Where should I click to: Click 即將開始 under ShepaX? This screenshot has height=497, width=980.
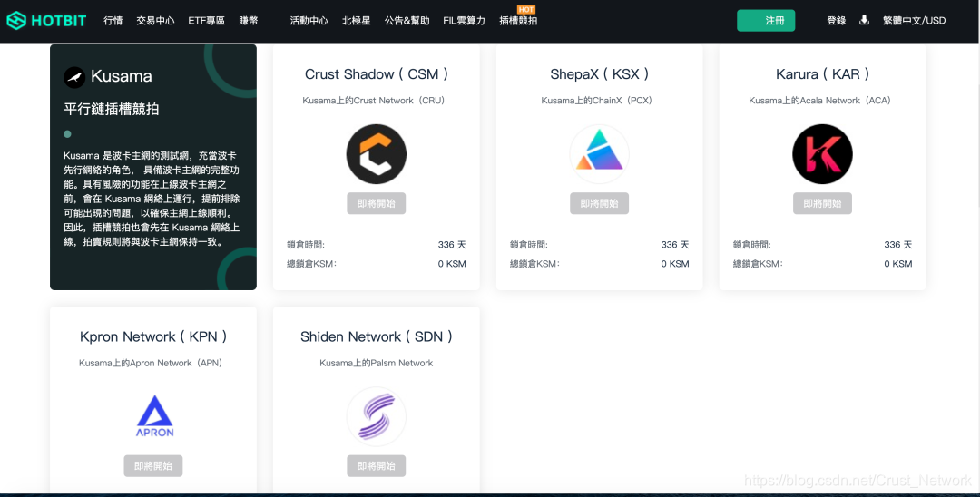click(600, 203)
